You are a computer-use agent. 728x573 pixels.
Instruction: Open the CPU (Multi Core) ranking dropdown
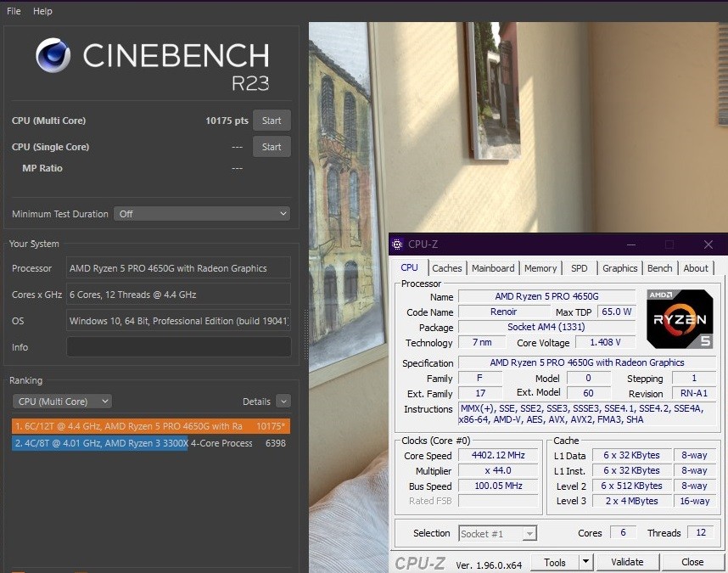pos(62,402)
